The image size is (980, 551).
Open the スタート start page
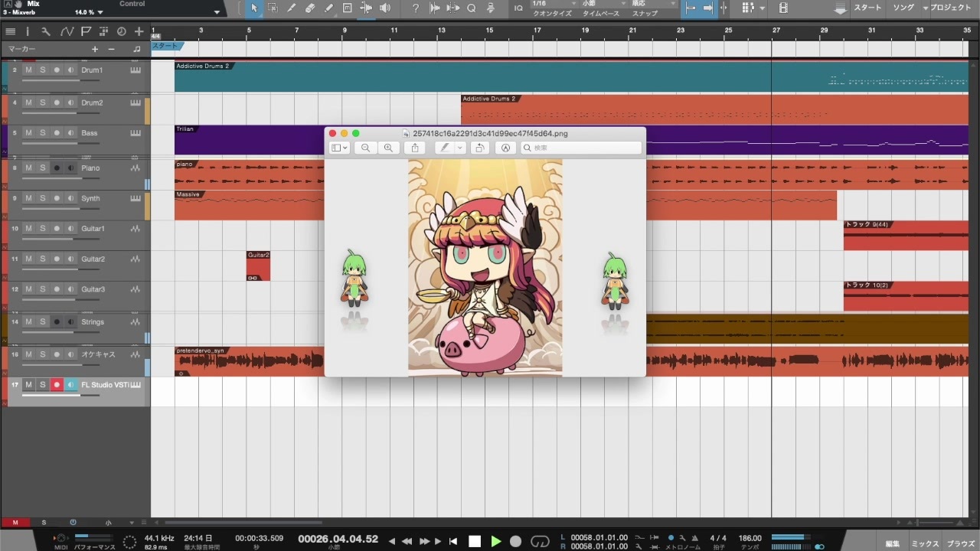coord(867,8)
